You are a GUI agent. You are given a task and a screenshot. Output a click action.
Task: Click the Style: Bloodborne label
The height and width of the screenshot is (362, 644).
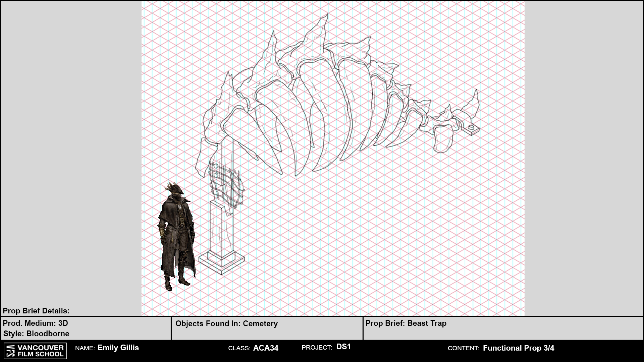(x=36, y=334)
